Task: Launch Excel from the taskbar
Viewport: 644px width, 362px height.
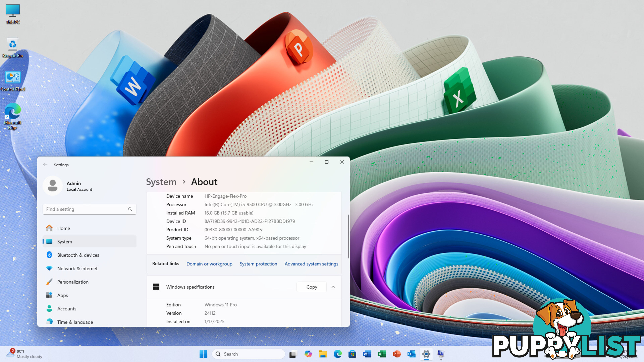Action: click(x=382, y=354)
